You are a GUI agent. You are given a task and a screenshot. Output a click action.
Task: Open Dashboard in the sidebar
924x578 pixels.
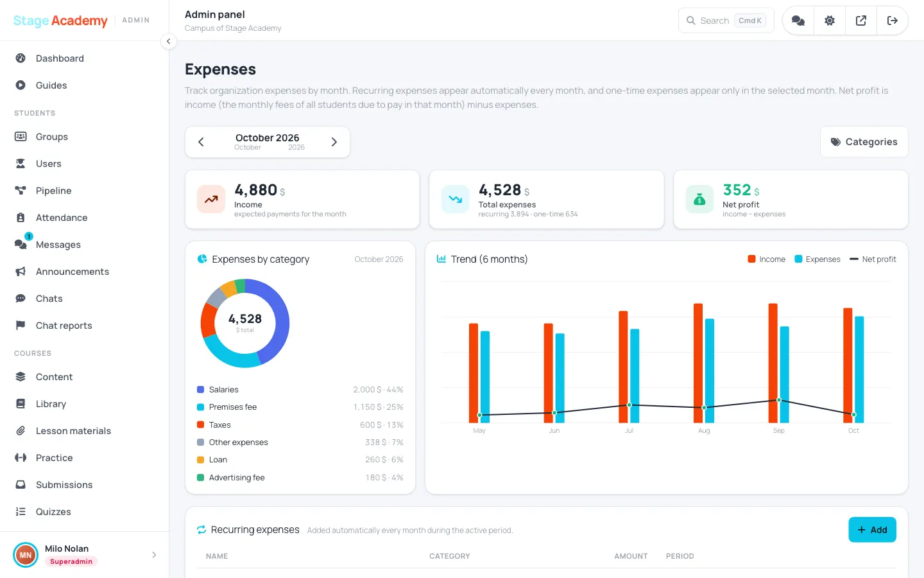point(60,58)
